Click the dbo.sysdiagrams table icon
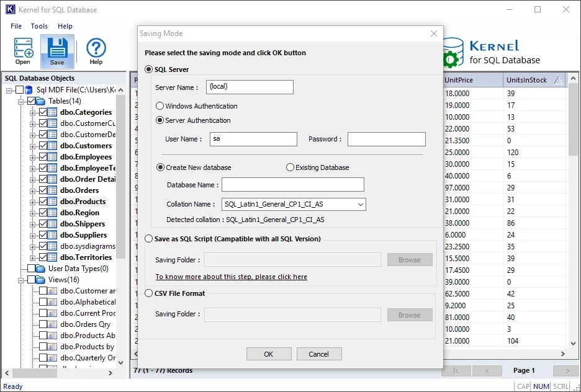The image size is (581, 392). click(52, 246)
